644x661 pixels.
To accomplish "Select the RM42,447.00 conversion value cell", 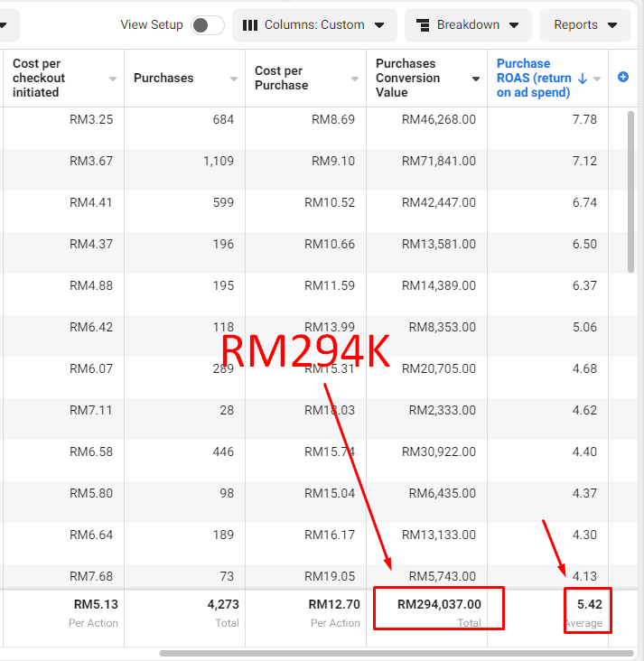I will point(439,203).
